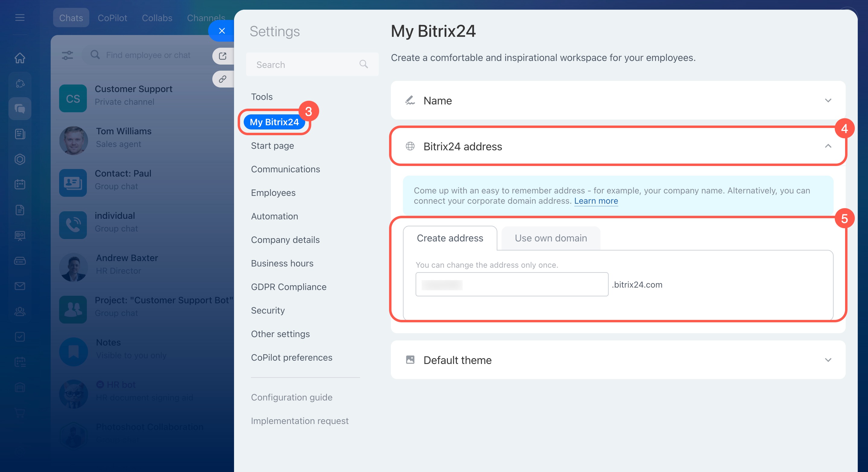
Task: Click the copy link chain icon
Action: (222, 79)
